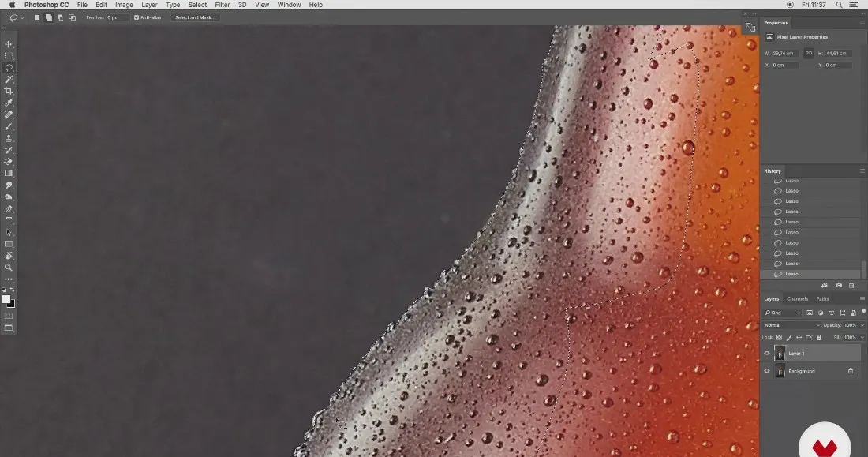This screenshot has width=868, height=457.
Task: Select the Path Selection tool
Action: (9, 232)
